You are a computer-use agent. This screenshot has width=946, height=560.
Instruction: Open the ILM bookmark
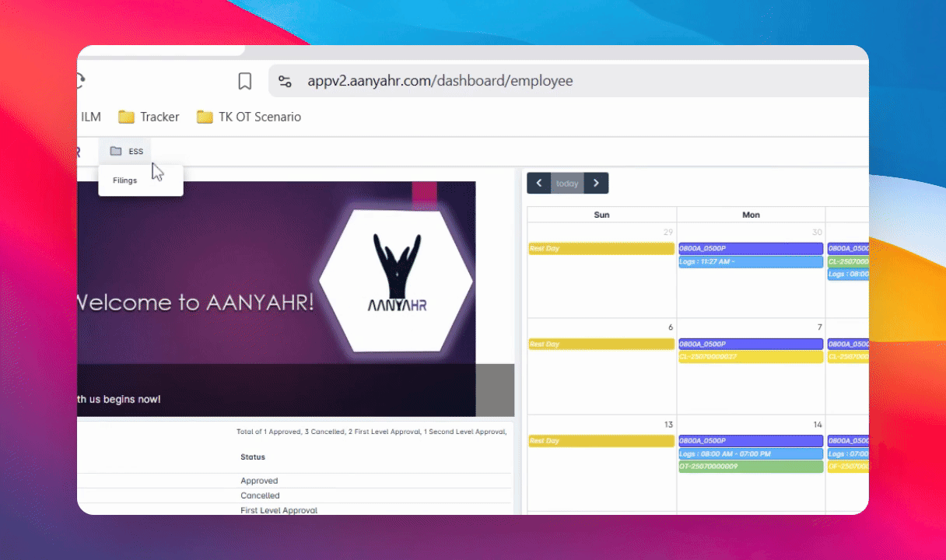(90, 117)
